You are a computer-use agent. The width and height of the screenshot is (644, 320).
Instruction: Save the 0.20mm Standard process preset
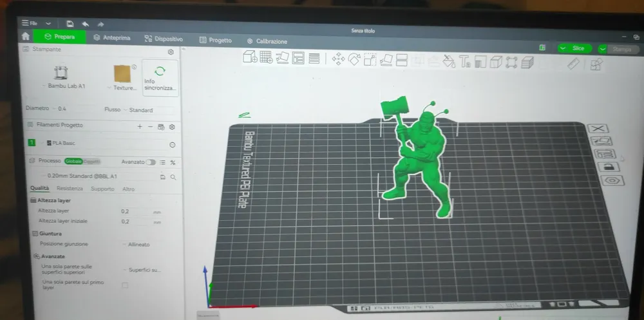[163, 177]
